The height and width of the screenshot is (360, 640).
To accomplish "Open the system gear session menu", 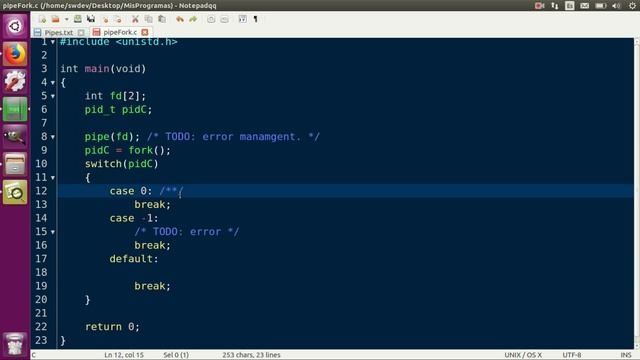I will (x=632, y=5).
